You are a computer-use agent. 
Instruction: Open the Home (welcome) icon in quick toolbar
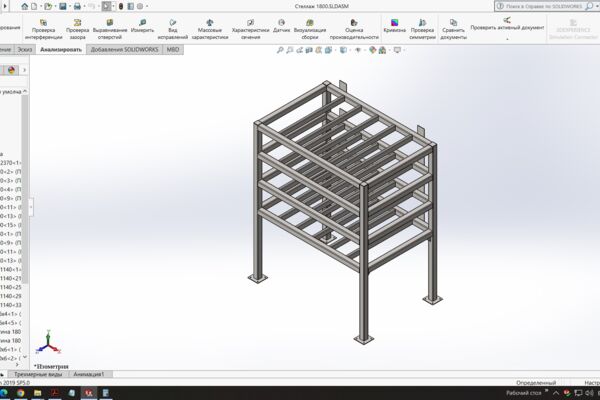(x=24, y=6)
